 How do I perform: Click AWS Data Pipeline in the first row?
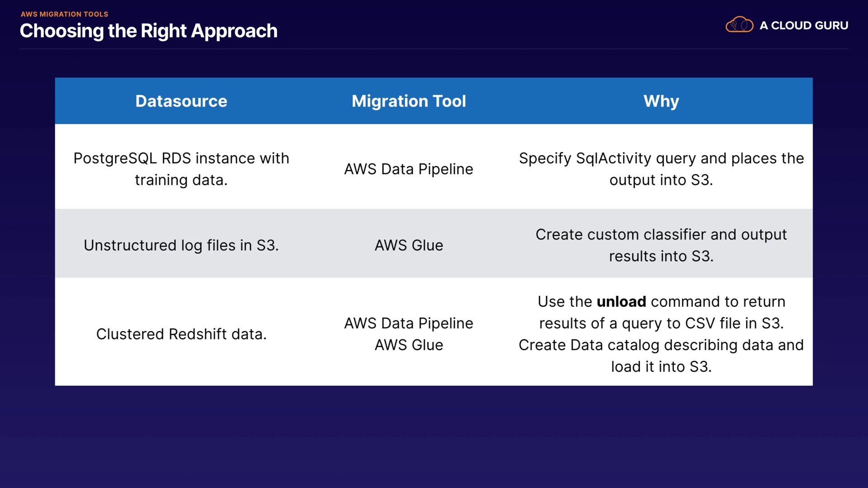point(409,169)
